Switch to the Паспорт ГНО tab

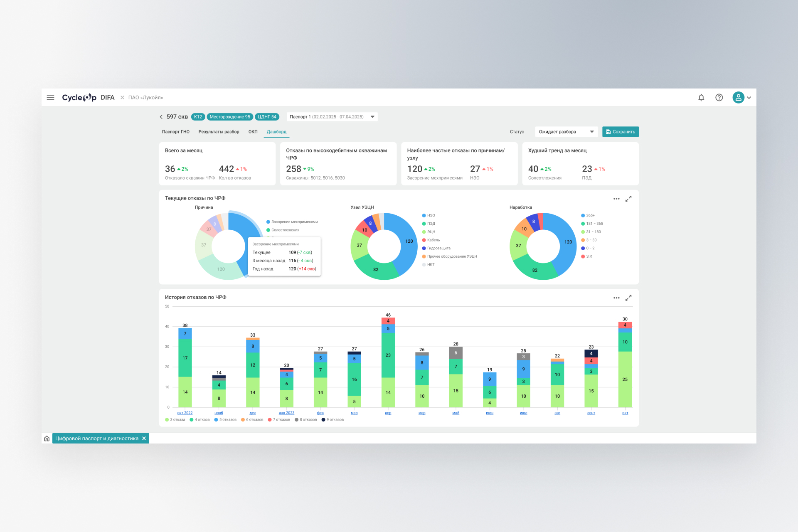[x=175, y=132]
